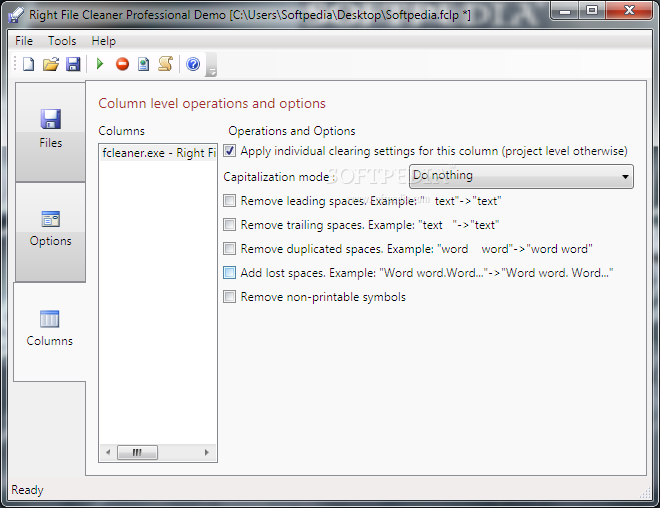This screenshot has height=508, width=660.
Task: Close the Right File Cleaner window
Action: pos(629,11)
